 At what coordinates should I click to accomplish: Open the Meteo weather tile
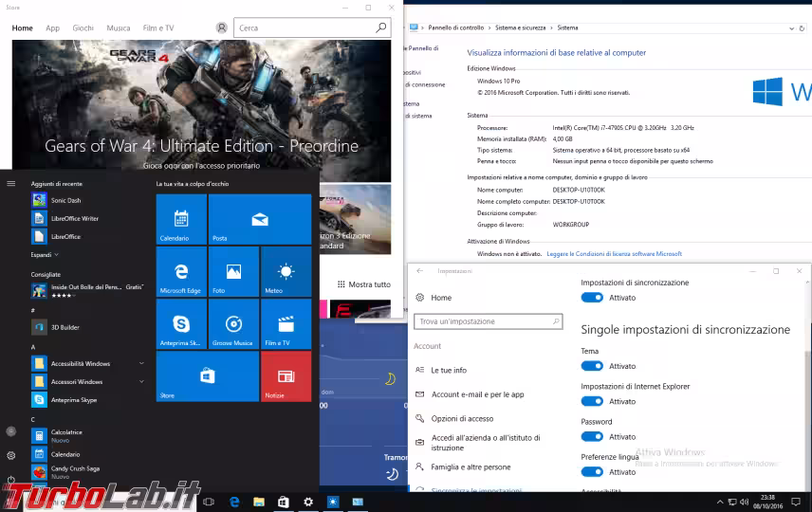pos(286,272)
